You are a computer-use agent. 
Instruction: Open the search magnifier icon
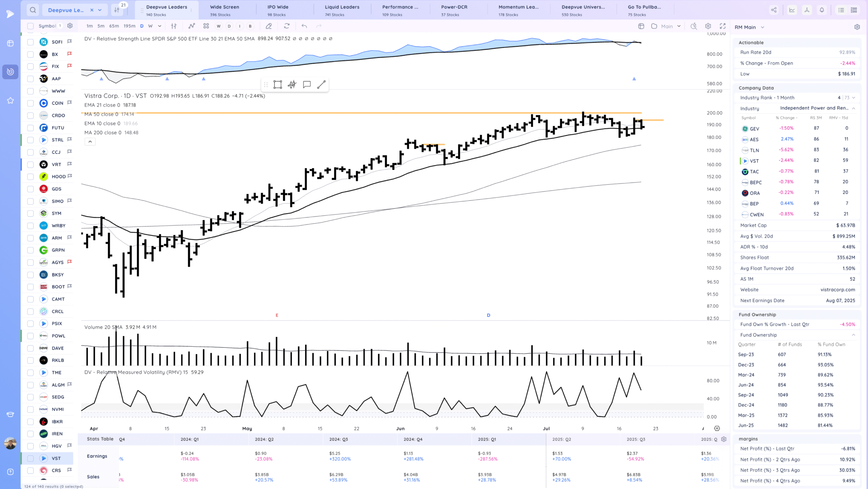tap(33, 10)
